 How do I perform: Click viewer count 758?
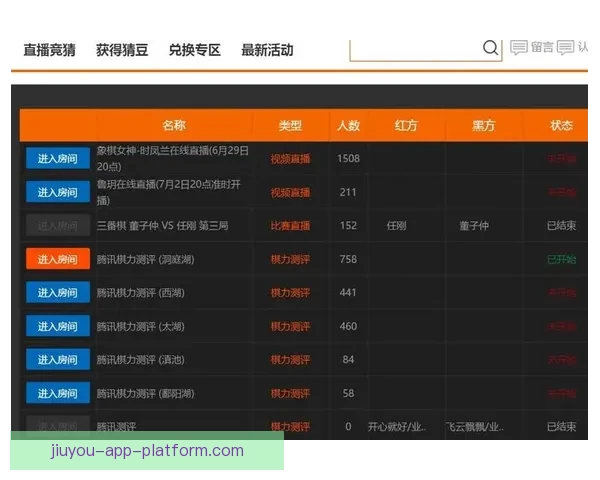click(348, 259)
